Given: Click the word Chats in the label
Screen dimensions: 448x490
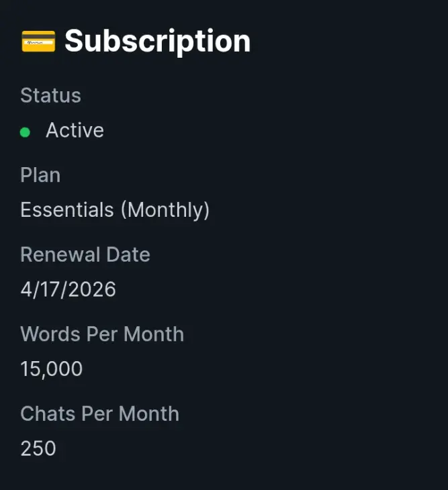Looking at the screenshot, I should [x=48, y=413].
